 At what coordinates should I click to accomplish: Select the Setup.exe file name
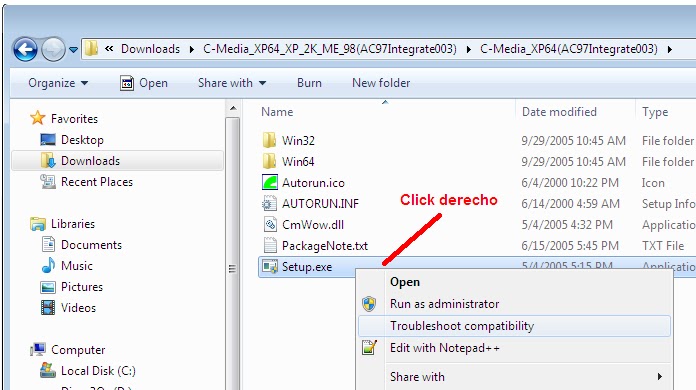307,267
